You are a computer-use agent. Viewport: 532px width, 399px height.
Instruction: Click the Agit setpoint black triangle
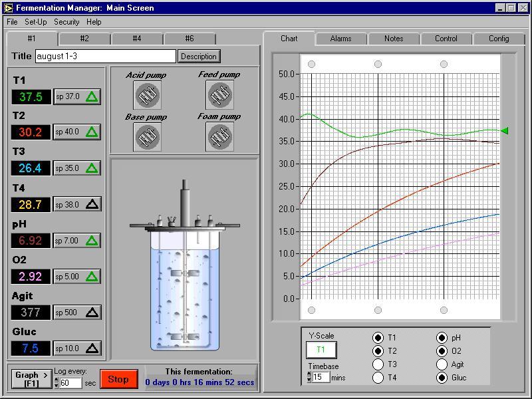92,313
